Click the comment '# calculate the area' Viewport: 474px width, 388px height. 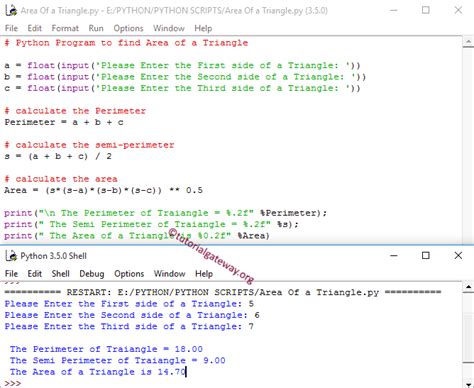click(x=61, y=179)
